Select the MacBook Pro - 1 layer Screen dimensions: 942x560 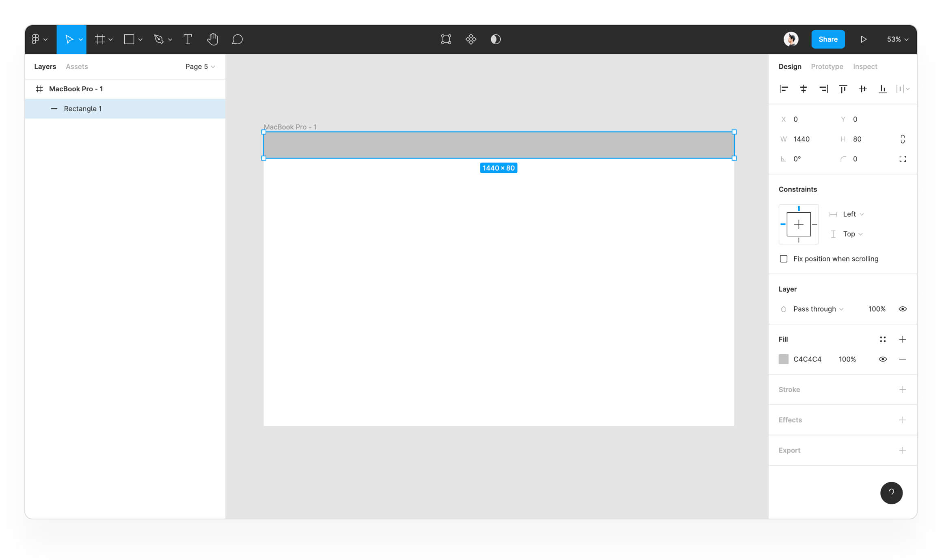(76, 89)
